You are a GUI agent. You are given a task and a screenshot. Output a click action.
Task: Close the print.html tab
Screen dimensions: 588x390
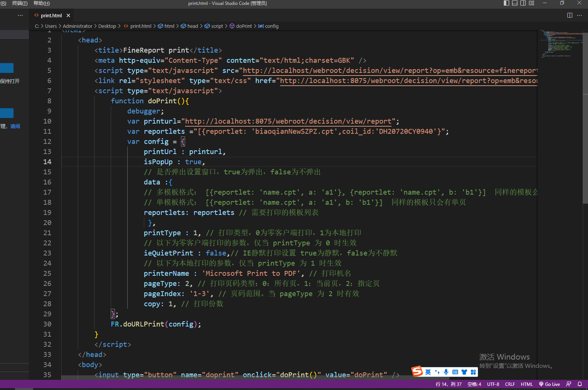[68, 15]
